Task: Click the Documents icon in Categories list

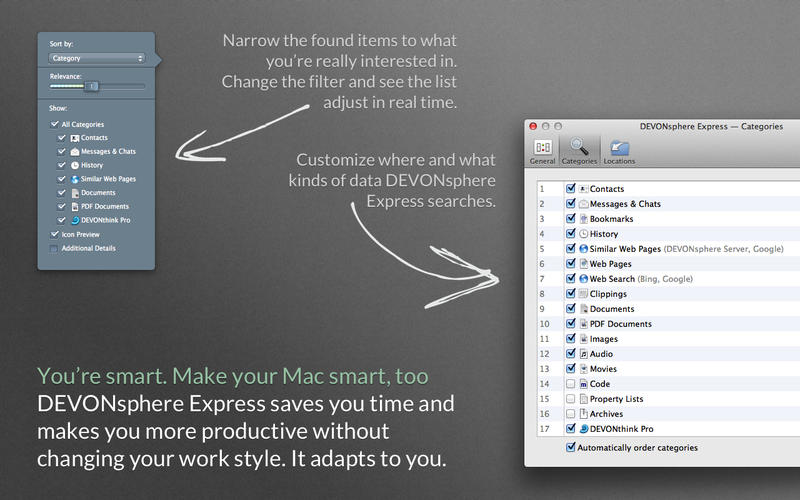Action: pyautogui.click(x=584, y=309)
